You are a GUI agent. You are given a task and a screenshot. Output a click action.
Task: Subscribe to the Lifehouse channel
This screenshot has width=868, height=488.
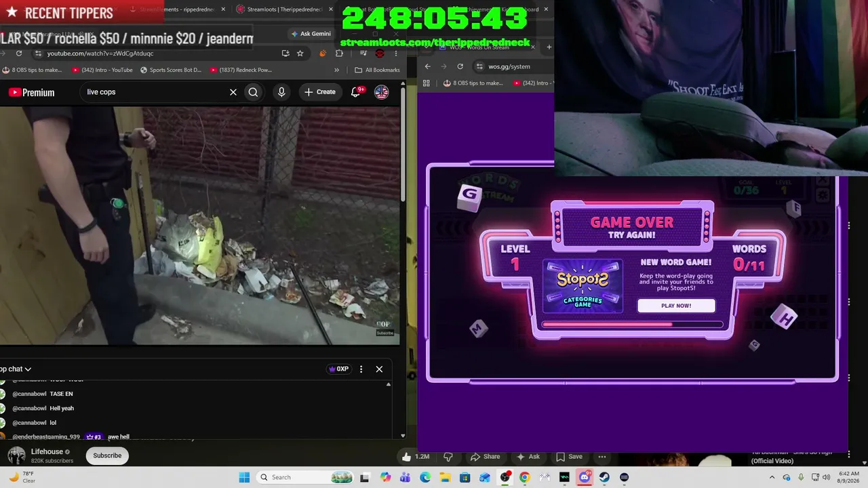pos(107,455)
